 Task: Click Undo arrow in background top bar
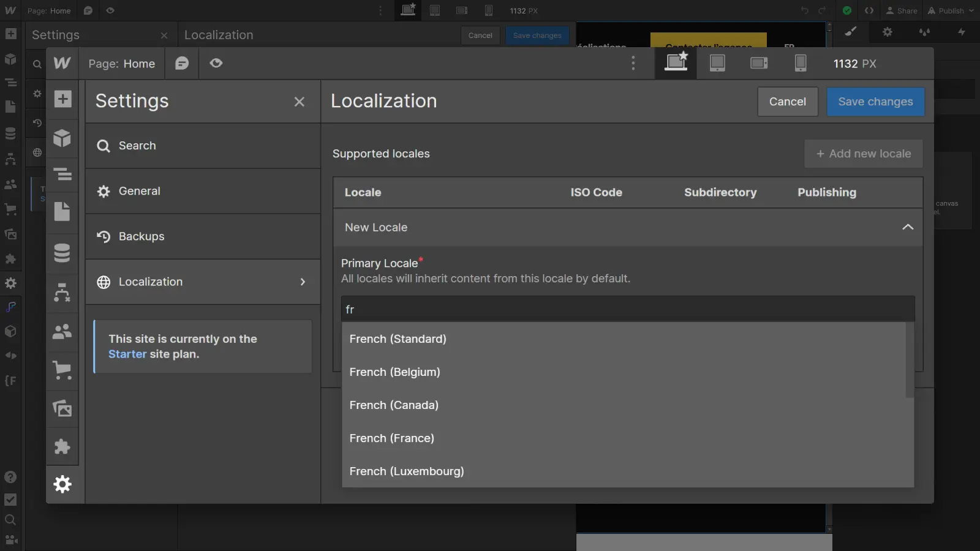[x=804, y=10]
